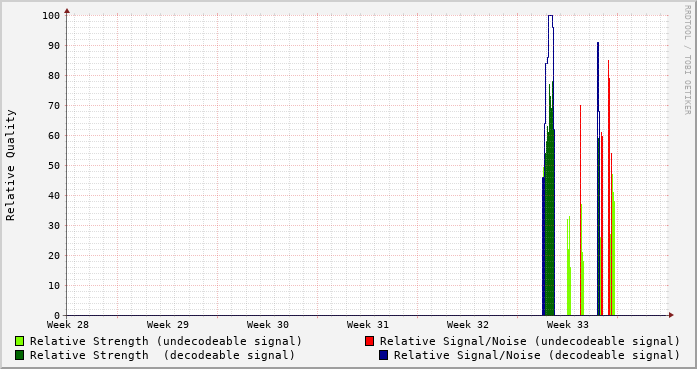Screen dimensions: 697x369
Task: Click the Relative Quality y-axis title
Action: [x=10, y=165]
